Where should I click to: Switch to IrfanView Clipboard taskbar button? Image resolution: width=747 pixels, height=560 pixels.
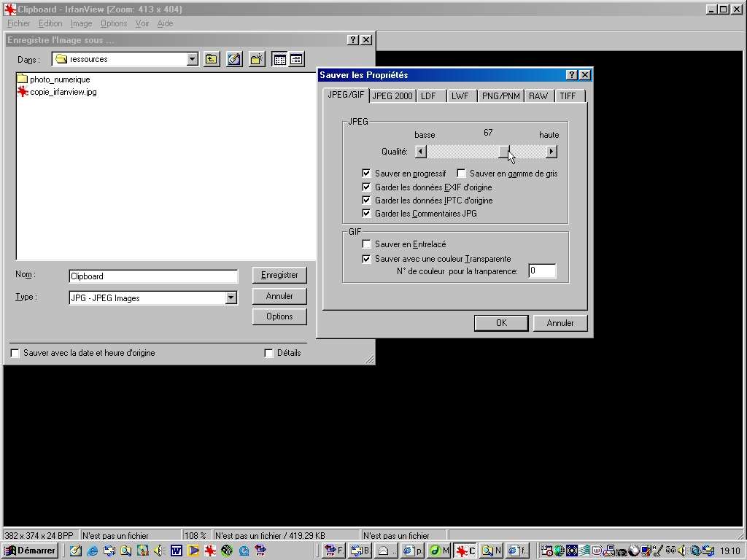(x=465, y=551)
